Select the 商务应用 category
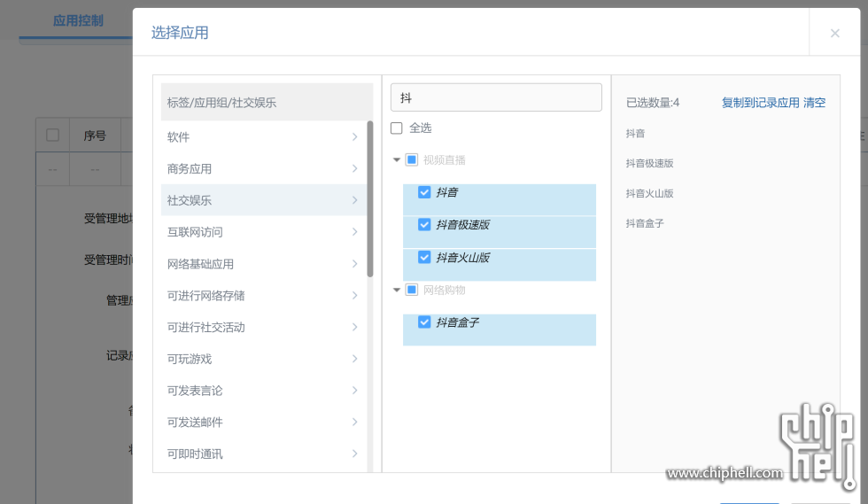Screen dimensions: 868x504 pos(264,168)
